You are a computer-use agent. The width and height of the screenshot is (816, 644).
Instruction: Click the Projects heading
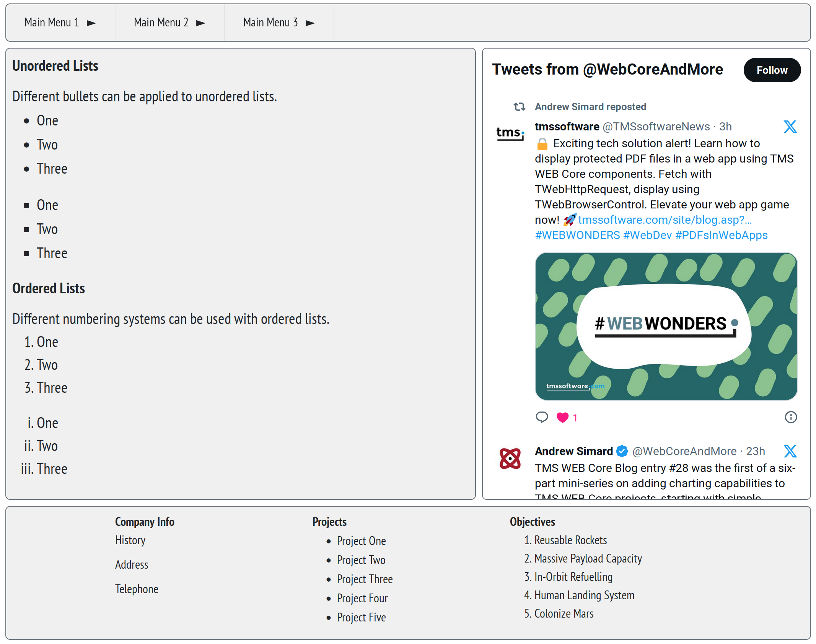pyautogui.click(x=329, y=522)
